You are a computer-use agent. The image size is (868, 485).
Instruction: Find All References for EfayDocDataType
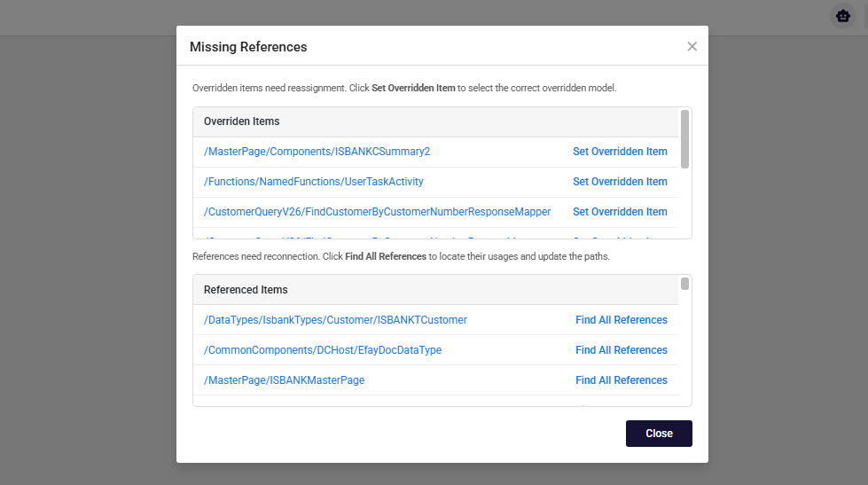pyautogui.click(x=621, y=350)
